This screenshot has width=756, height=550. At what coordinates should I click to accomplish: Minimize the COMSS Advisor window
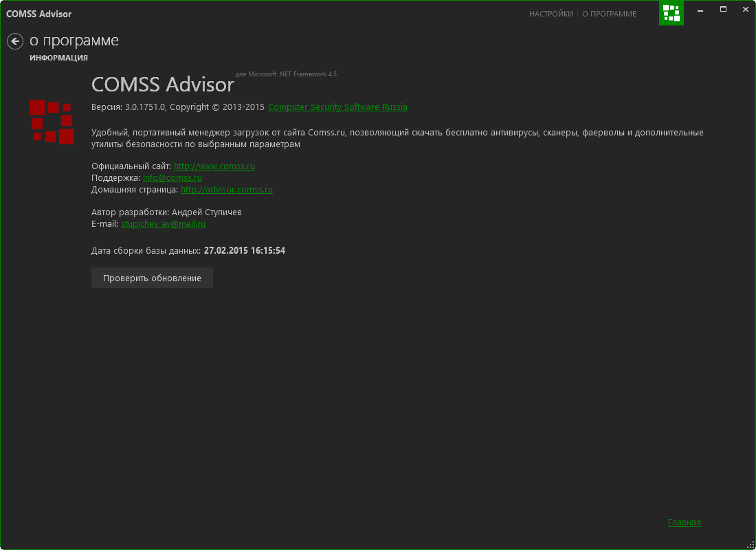pos(700,10)
